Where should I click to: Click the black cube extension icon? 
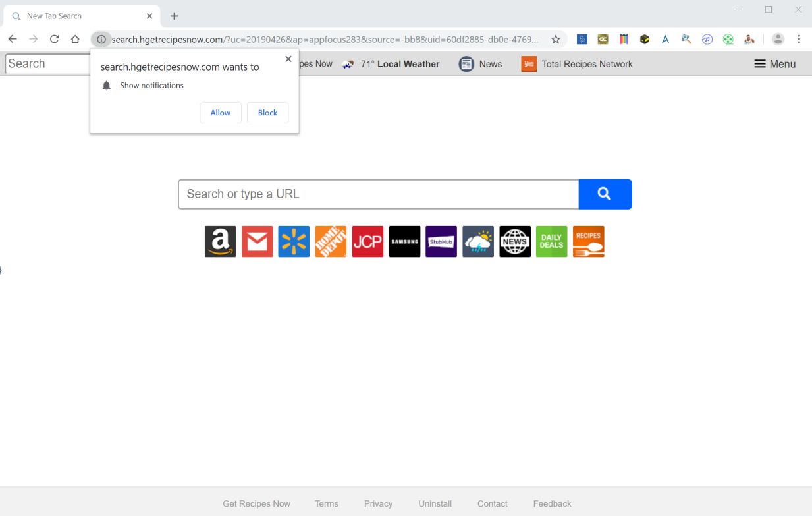click(x=645, y=39)
